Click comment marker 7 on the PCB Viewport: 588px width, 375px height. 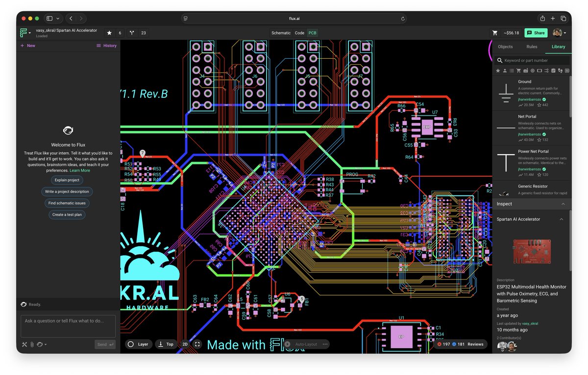click(x=142, y=154)
